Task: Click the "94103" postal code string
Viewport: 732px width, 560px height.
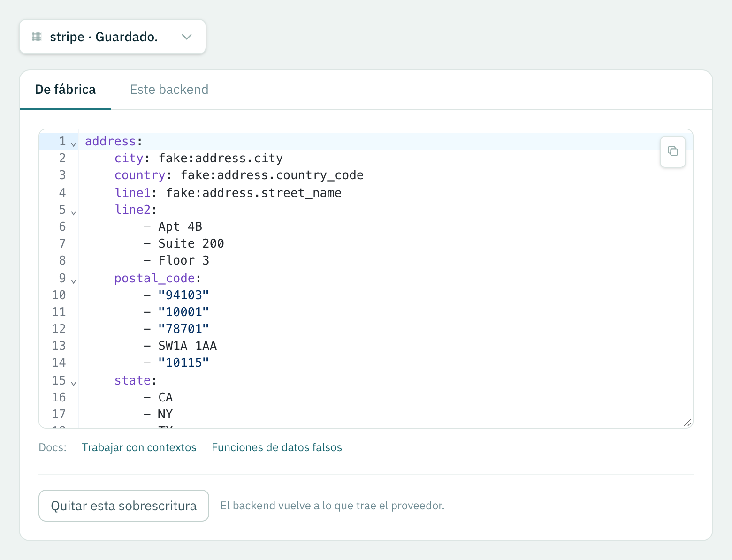Action: pos(183,295)
